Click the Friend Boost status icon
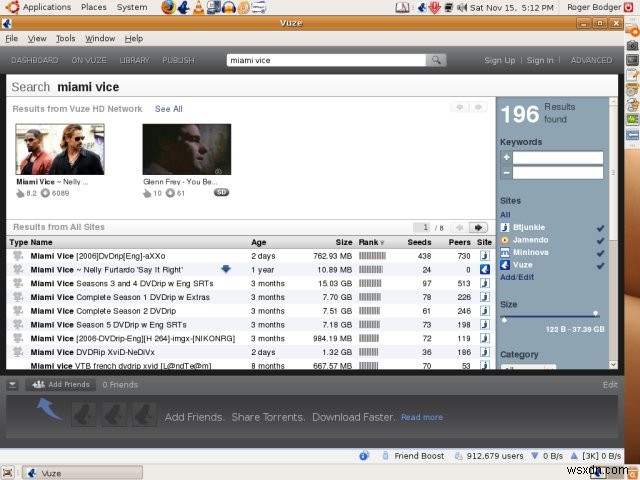640x480 pixels. point(385,456)
